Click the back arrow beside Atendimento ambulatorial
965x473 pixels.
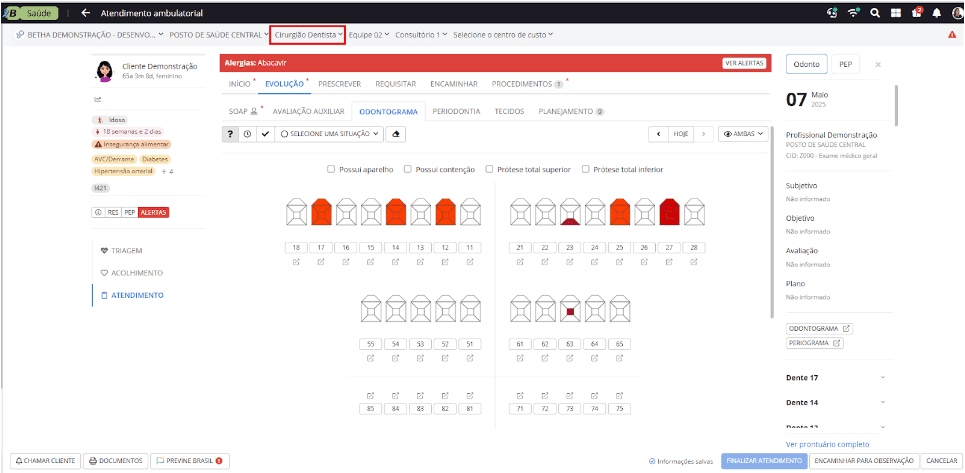[x=85, y=13]
